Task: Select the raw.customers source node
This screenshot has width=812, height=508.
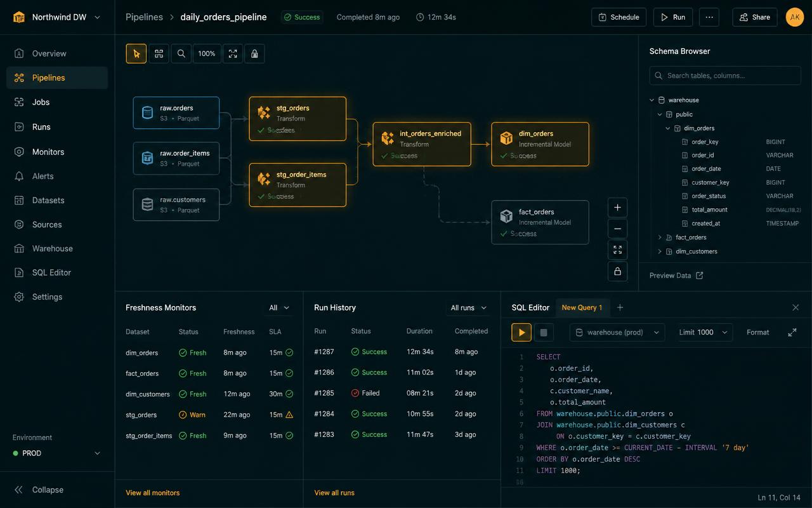Action: click(176, 204)
